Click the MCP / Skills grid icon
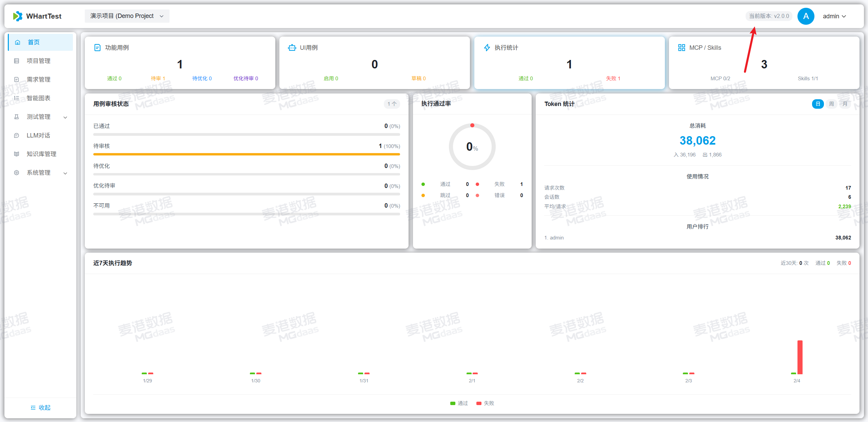Viewport: 868px width, 422px height. click(682, 48)
